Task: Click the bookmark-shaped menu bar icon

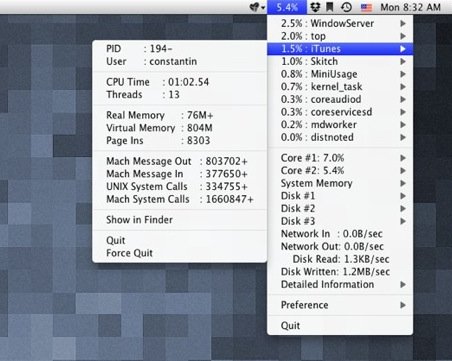Action: pos(330,7)
